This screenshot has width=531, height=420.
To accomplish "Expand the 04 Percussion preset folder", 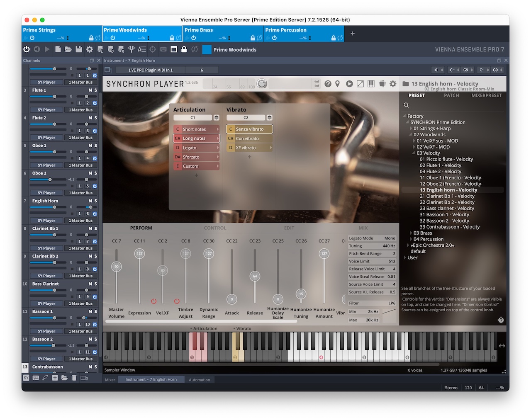I will (x=411, y=239).
